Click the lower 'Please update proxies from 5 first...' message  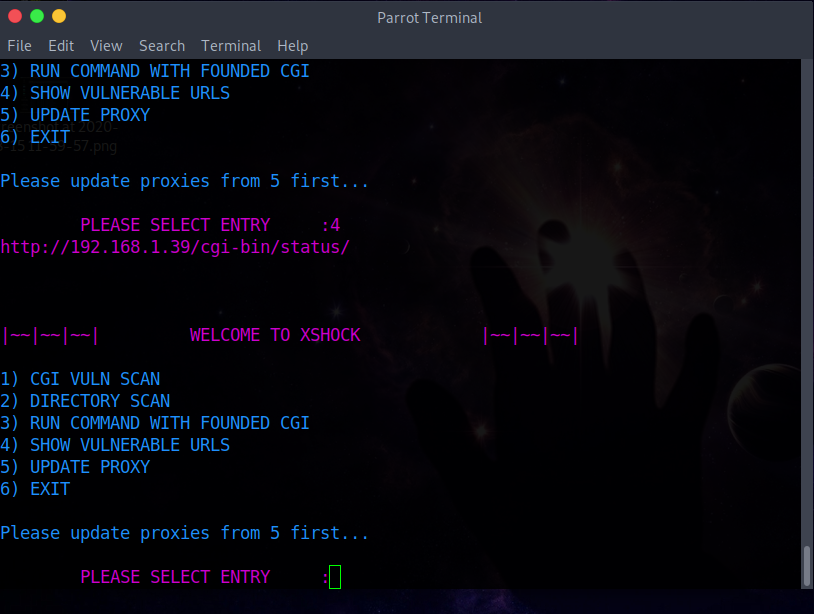tap(184, 533)
